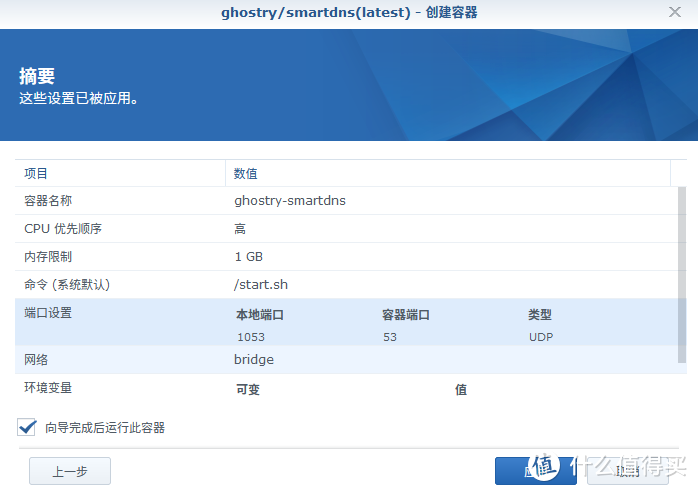Viewport: 698px width, 492px height.
Task: Click the 可变 sub-header
Action: point(248,390)
